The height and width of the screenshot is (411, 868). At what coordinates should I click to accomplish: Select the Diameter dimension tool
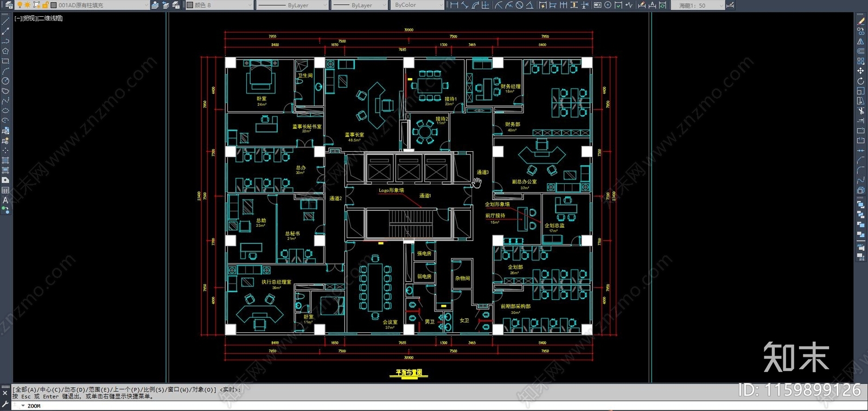click(519, 5)
